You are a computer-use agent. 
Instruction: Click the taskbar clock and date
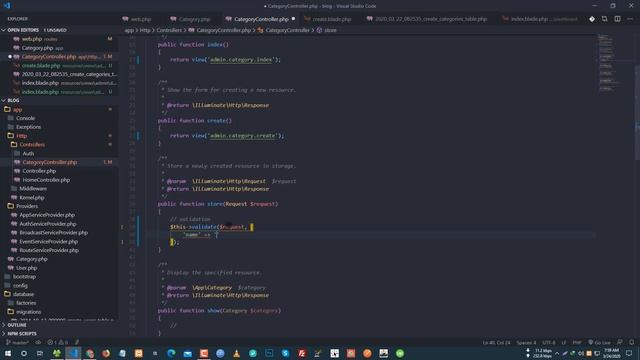(611, 353)
